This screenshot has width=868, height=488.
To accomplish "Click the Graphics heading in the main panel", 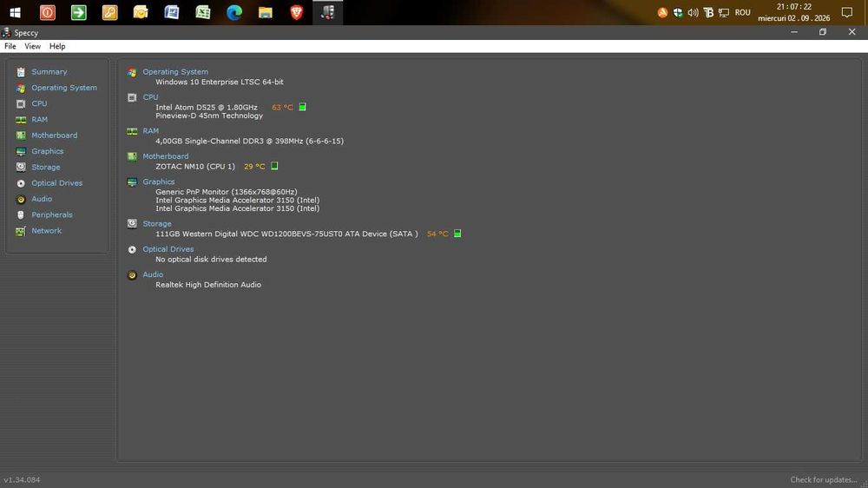I will [x=159, y=181].
